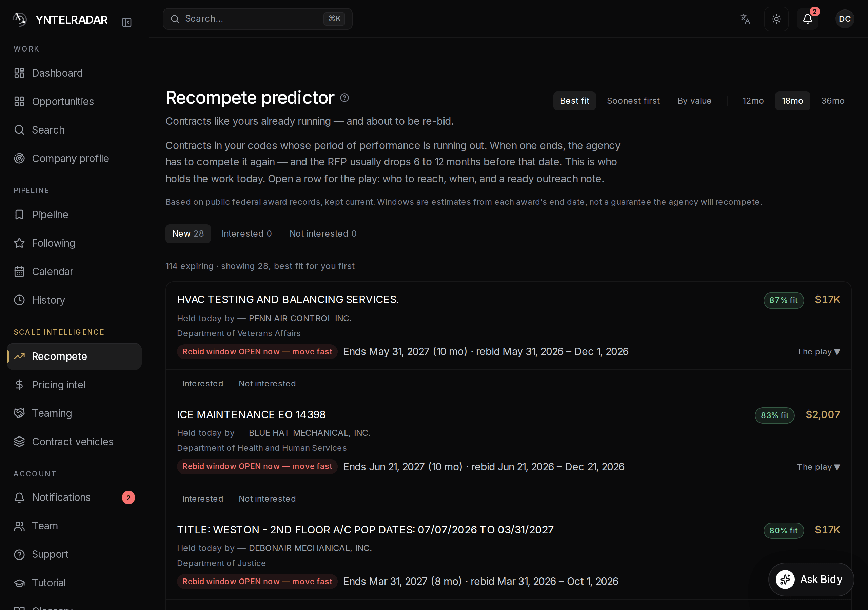Open the Dashboard grid icon
The image size is (868, 610).
pyautogui.click(x=19, y=73)
